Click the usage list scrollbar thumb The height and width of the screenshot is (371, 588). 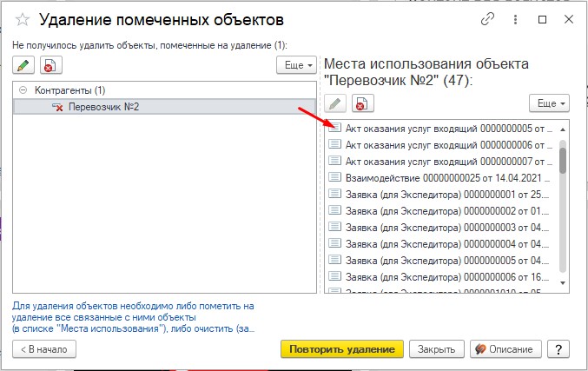point(563,161)
